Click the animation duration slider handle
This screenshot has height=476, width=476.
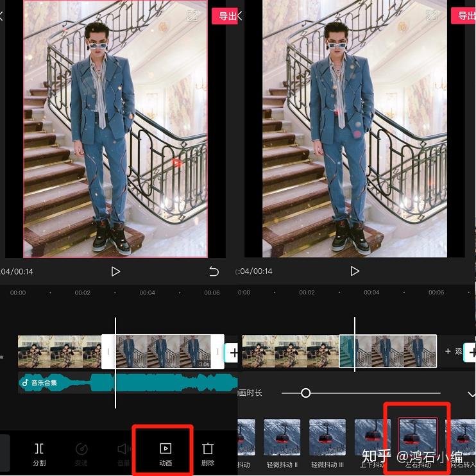pos(306,393)
